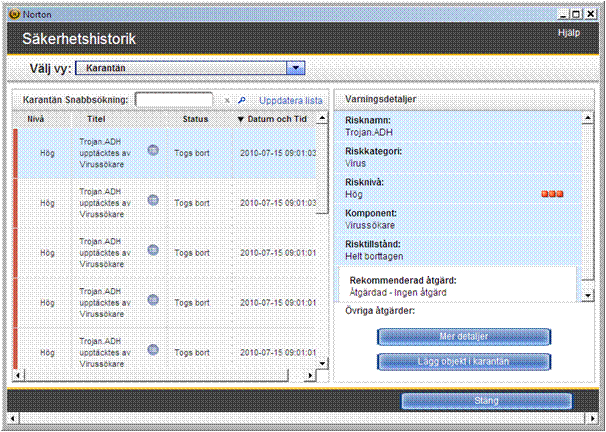Screen dimensions: 606x432
Task: Click the Stäng button
Action: 487,401
